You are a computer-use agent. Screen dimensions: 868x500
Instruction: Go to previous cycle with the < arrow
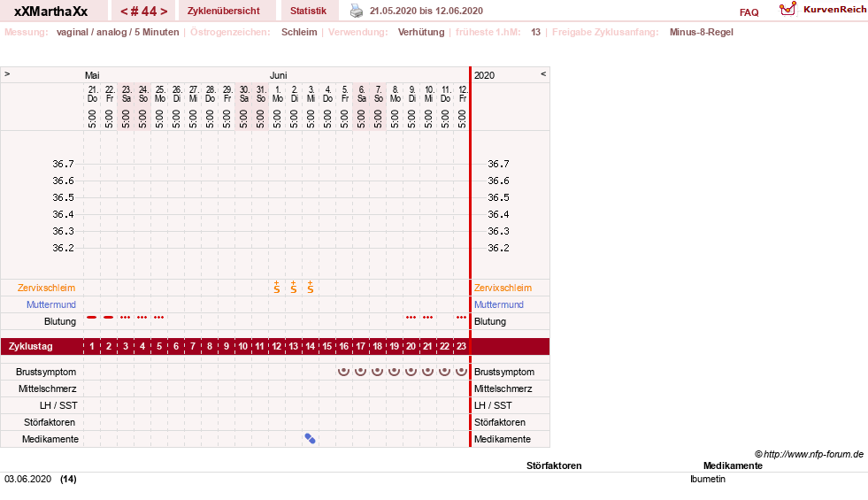124,12
